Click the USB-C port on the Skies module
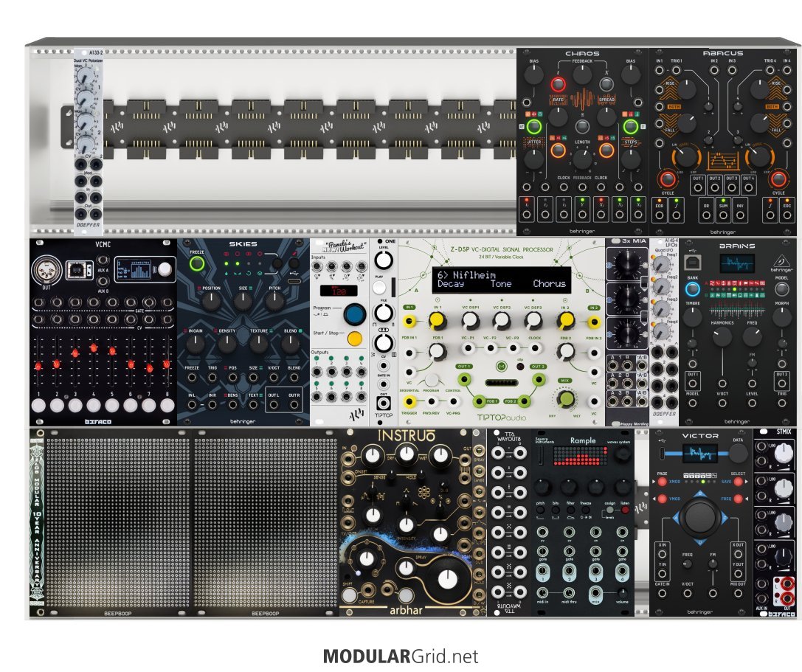802x672 pixels. click(x=294, y=281)
